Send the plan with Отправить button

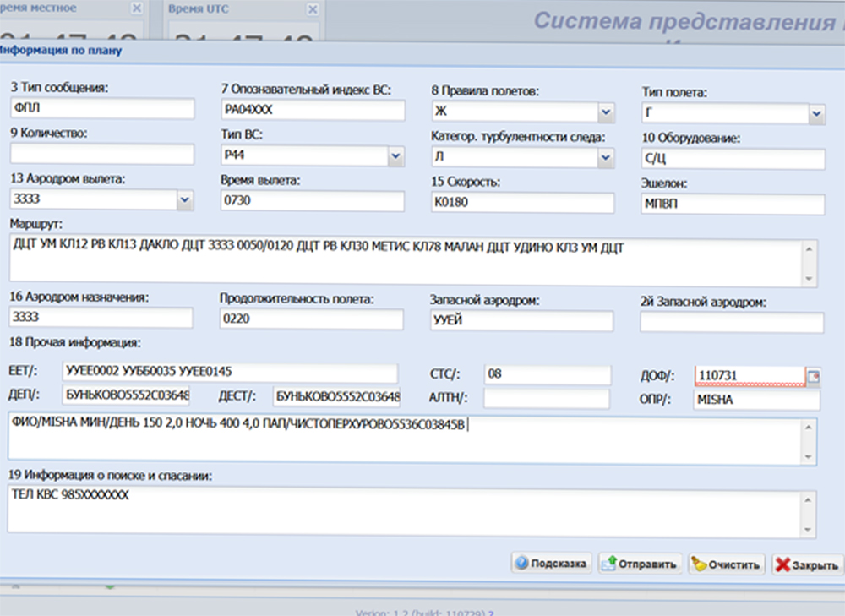[640, 564]
